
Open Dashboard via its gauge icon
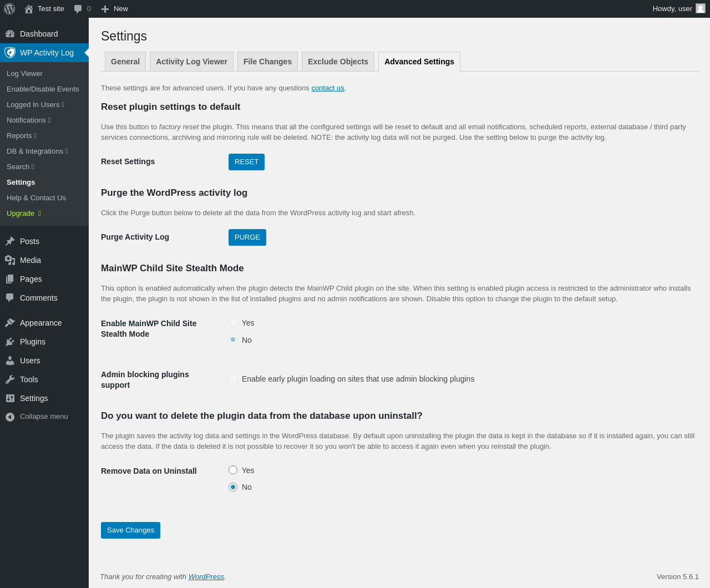(x=10, y=34)
